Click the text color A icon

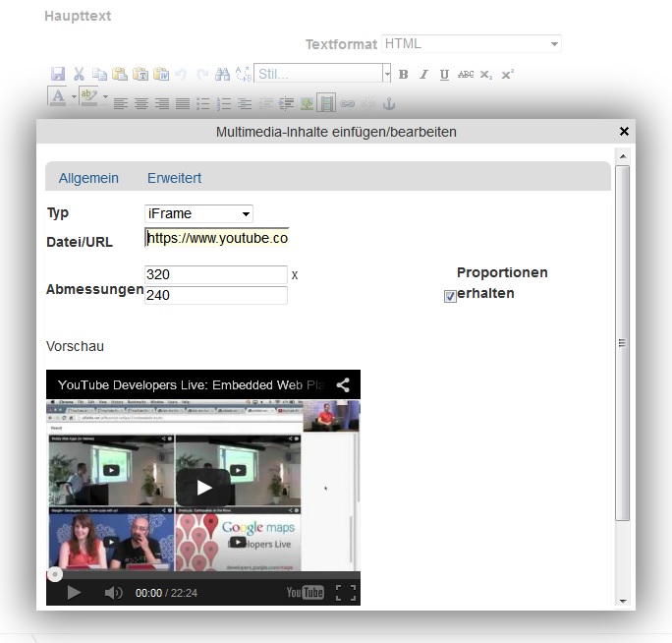click(x=58, y=96)
